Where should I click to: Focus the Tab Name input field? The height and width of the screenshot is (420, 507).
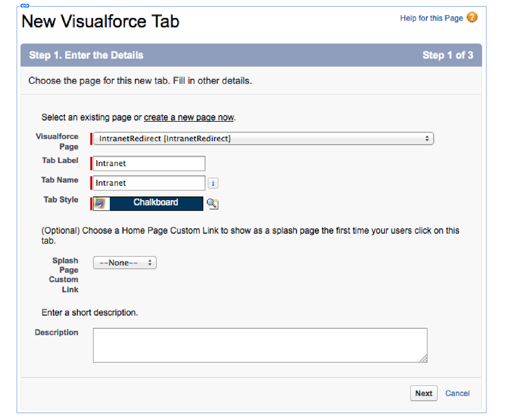[x=149, y=183]
